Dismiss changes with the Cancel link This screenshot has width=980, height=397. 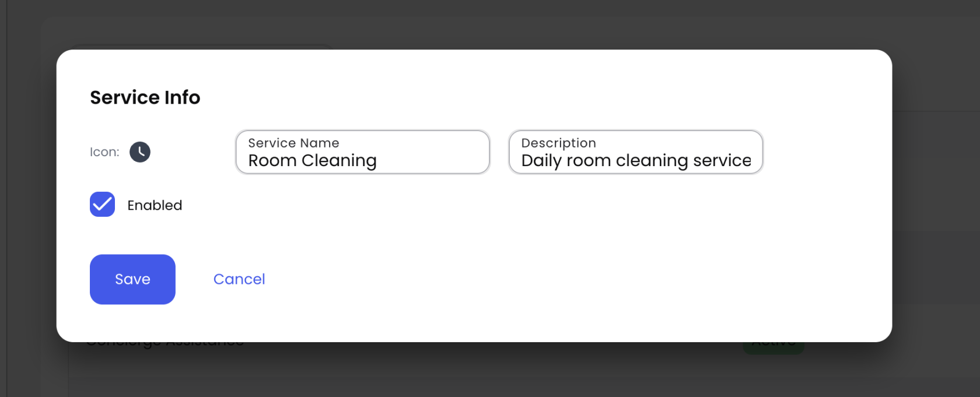tap(239, 279)
